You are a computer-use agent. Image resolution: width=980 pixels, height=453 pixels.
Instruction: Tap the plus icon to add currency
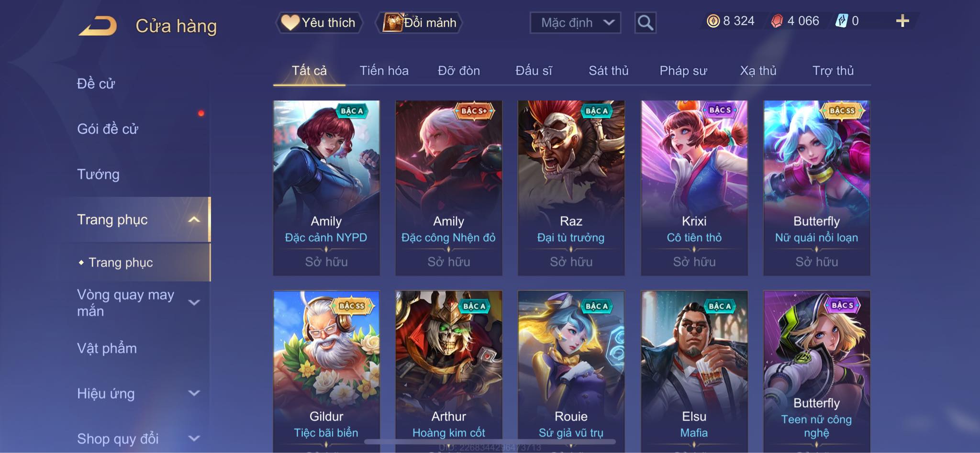(x=902, y=21)
